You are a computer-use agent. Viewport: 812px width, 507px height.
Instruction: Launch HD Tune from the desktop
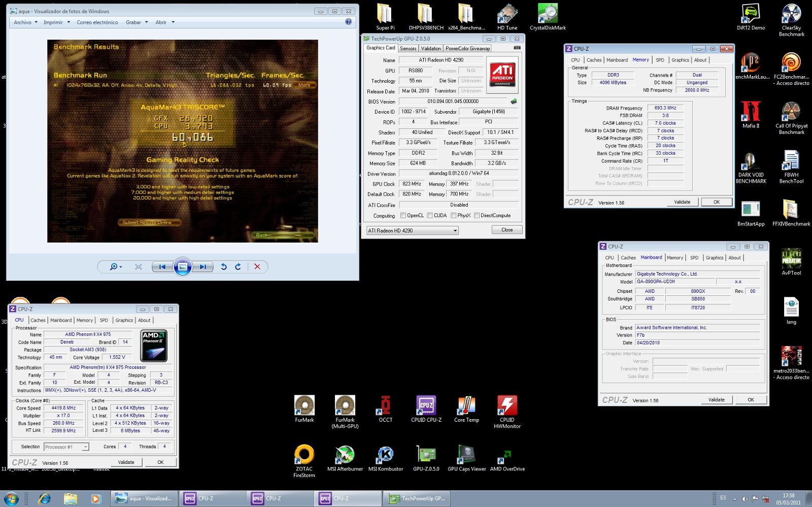[x=507, y=14]
